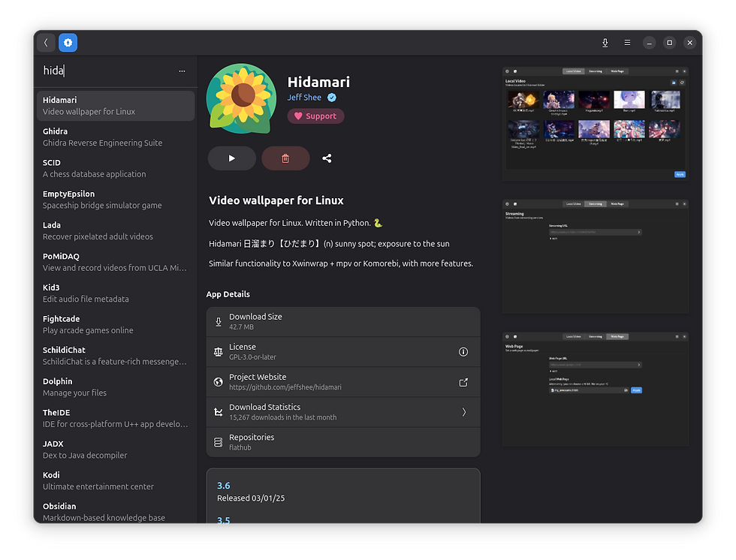Click the verified developer badge
This screenshot has height=560, width=736.
pyautogui.click(x=332, y=98)
